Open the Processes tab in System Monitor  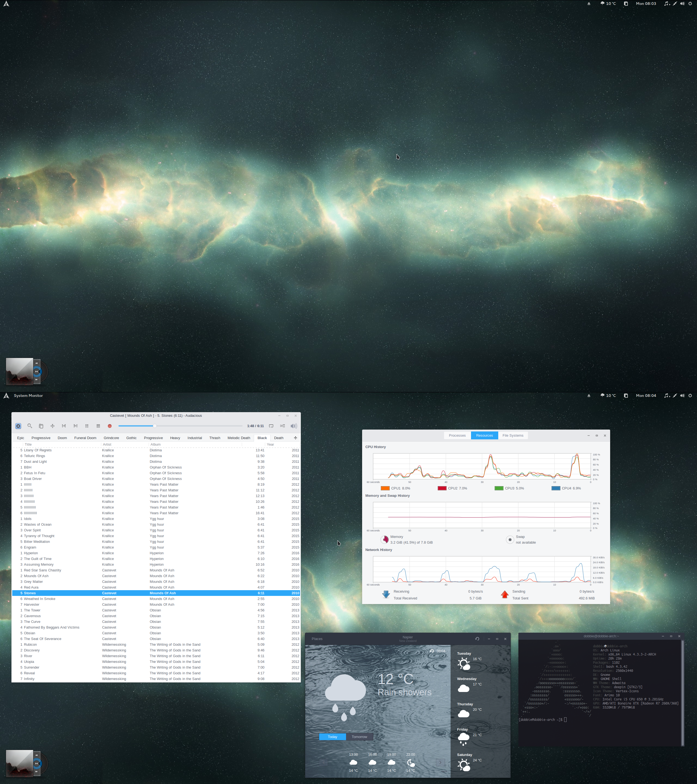(x=457, y=435)
